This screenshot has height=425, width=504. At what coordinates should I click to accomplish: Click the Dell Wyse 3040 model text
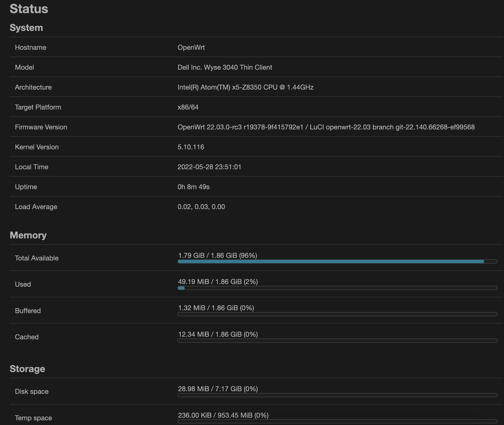pyautogui.click(x=225, y=67)
